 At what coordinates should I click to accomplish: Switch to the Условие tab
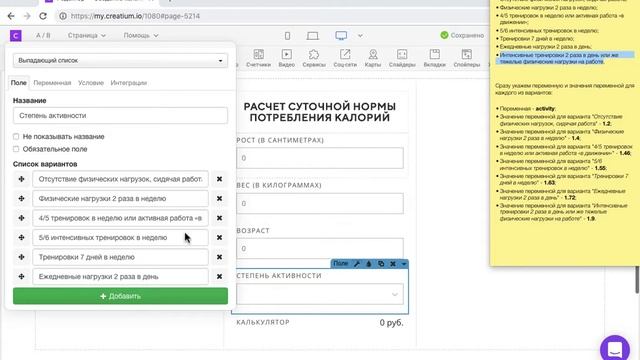(91, 82)
